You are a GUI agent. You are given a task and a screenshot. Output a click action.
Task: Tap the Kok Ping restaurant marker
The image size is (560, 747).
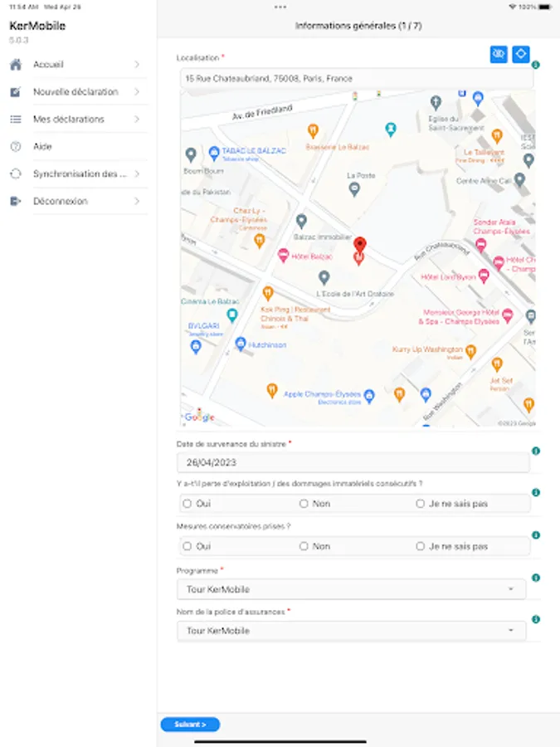(268, 294)
